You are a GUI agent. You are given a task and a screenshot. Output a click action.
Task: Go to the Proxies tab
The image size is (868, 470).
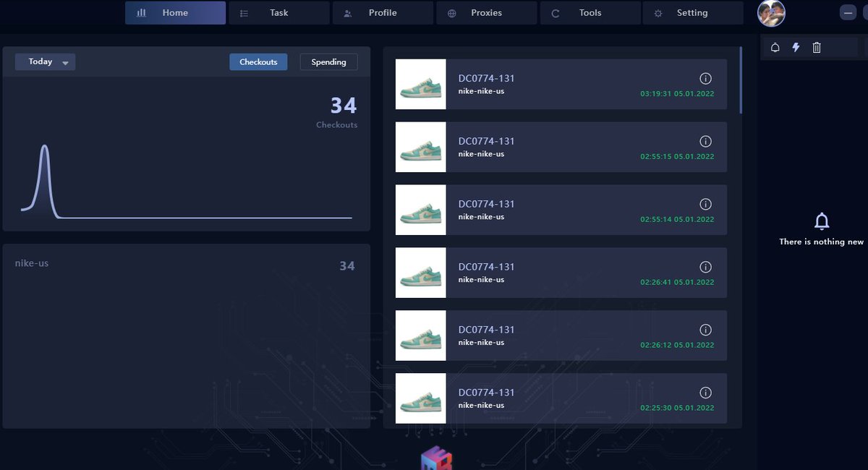[x=486, y=13]
